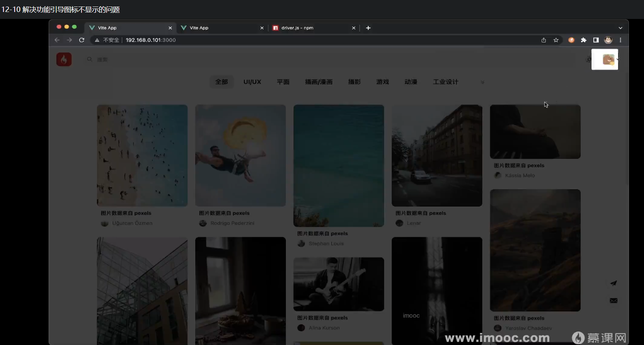Click the orange browser extension icon

tap(571, 40)
